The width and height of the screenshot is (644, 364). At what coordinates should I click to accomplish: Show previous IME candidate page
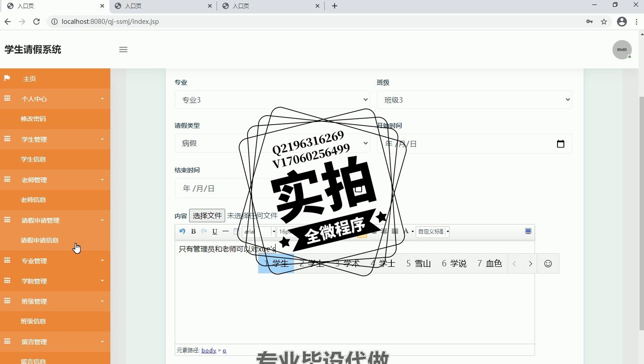click(x=514, y=264)
